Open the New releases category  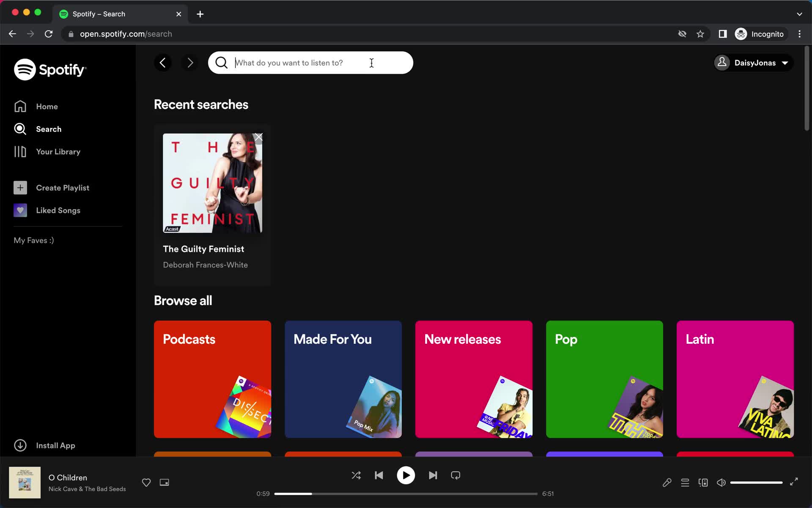pos(474,379)
